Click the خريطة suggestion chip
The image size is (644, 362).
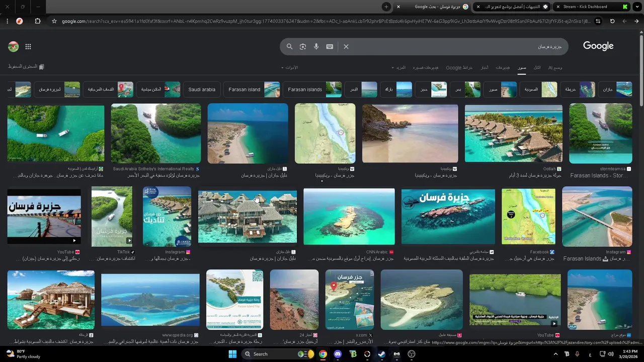[578, 89]
